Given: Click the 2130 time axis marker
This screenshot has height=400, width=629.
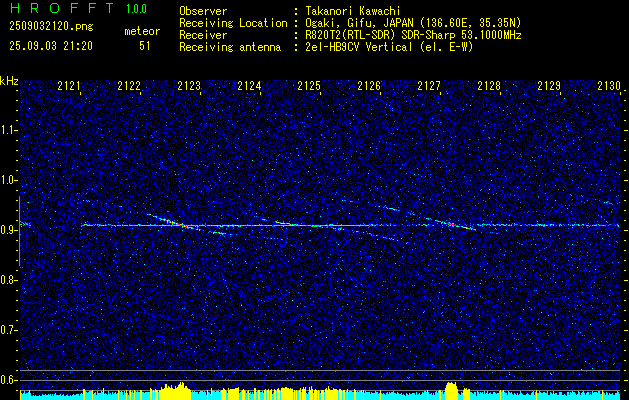Looking at the screenshot, I should (609, 86).
